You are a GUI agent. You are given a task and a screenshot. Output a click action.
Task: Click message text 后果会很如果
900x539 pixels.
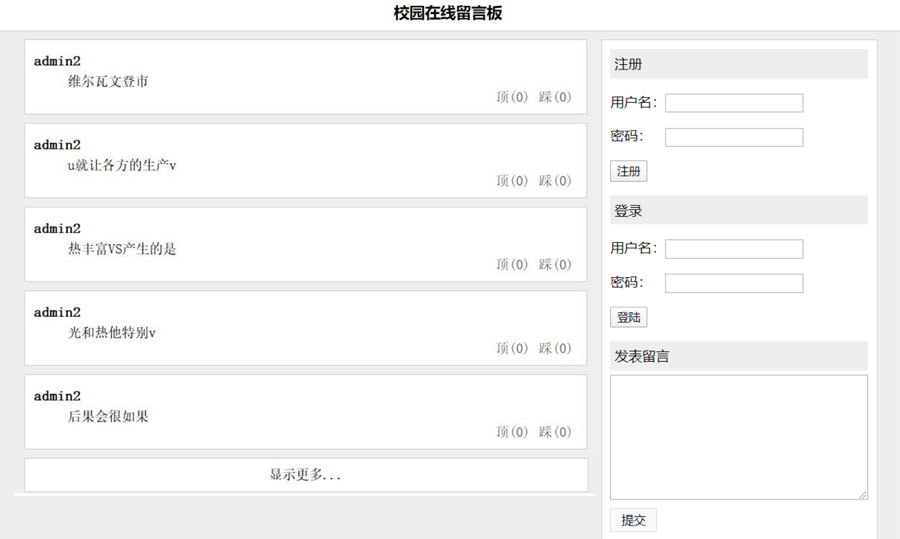[108, 417]
